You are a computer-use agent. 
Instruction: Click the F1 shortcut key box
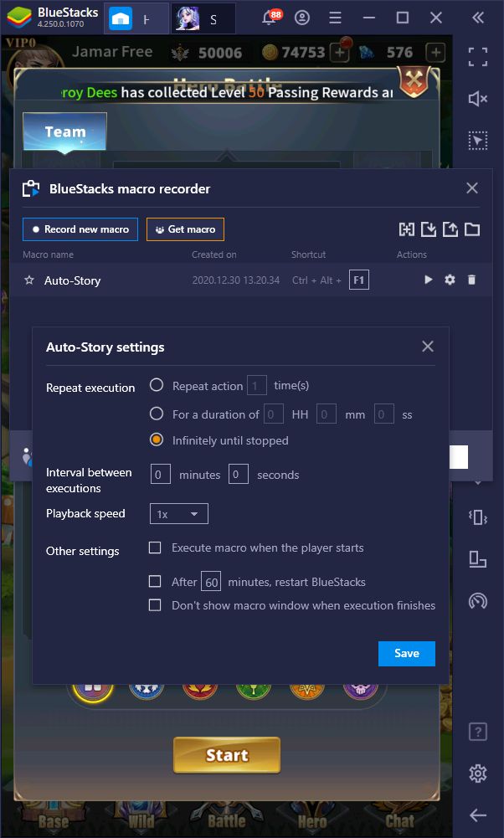(359, 280)
